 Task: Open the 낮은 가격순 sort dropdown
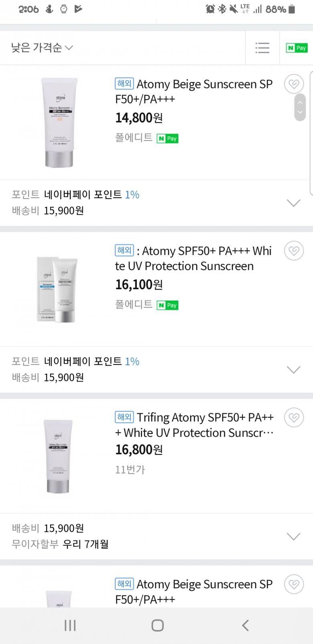pos(42,48)
